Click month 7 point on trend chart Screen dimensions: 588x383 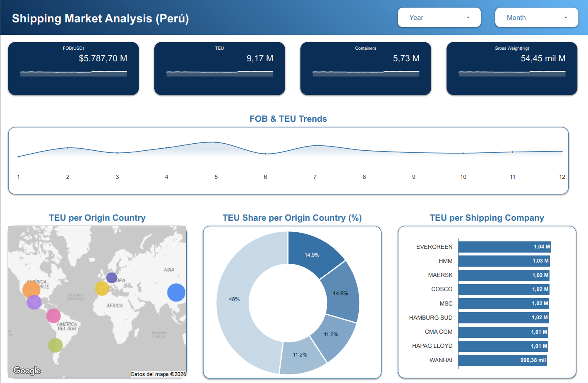(x=315, y=145)
